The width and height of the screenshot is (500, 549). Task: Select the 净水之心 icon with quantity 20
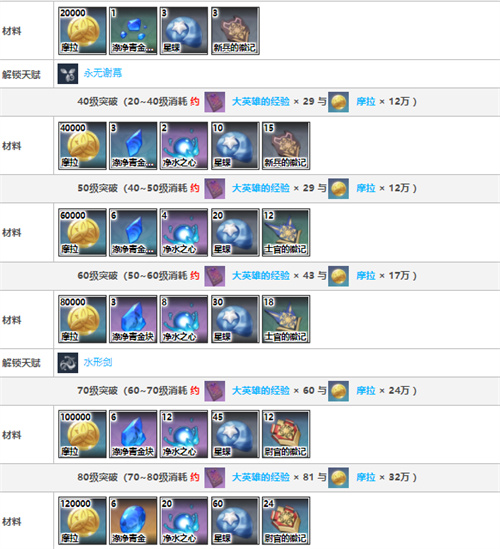click(184, 521)
